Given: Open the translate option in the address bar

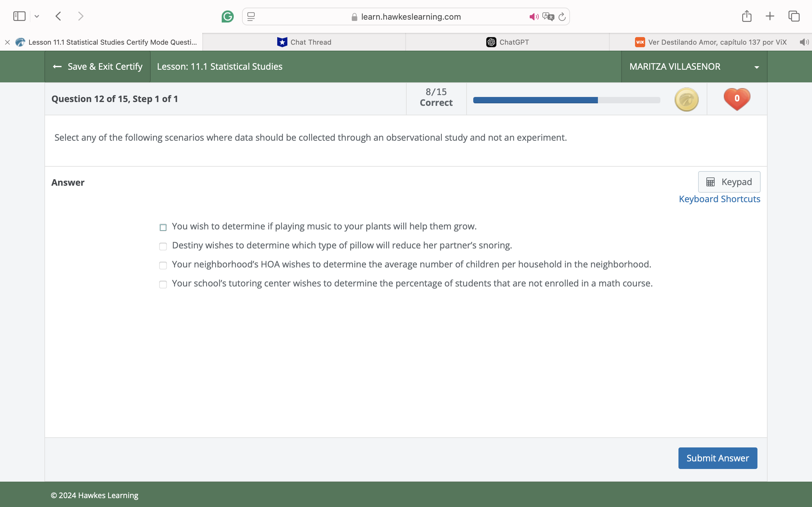Looking at the screenshot, I should coord(548,16).
